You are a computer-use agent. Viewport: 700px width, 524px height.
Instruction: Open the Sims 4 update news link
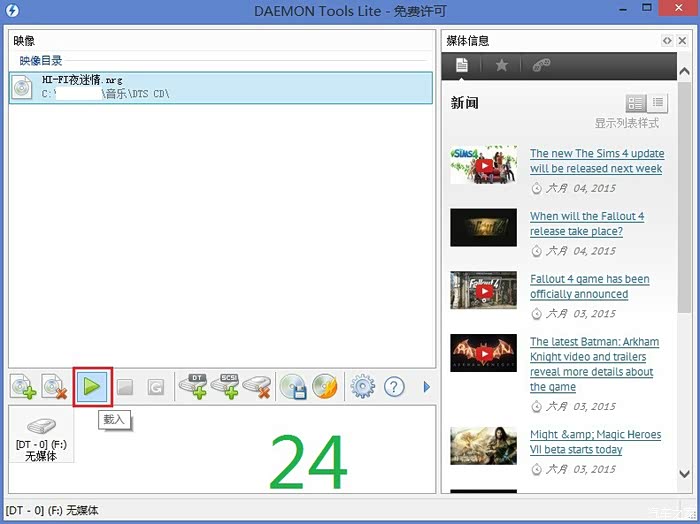596,161
